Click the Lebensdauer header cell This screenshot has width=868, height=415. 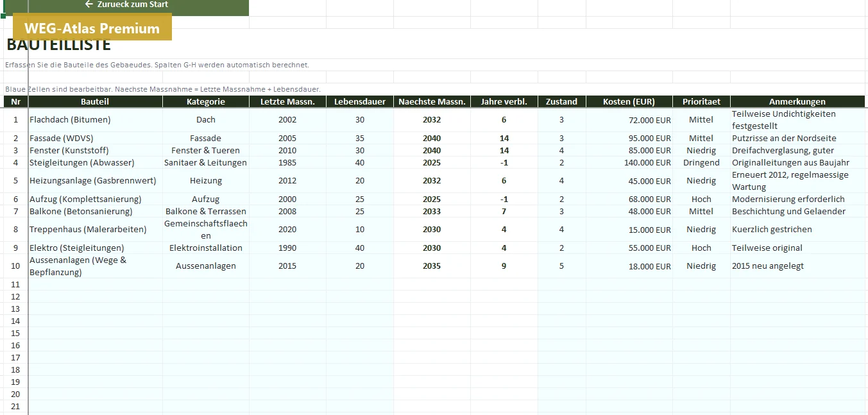360,101
